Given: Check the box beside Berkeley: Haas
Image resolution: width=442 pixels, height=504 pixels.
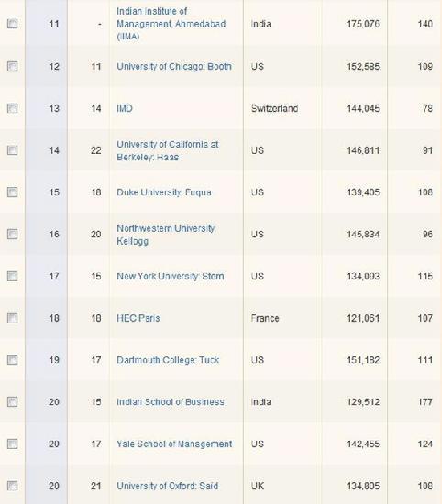Looking at the screenshot, I should coord(12,150).
